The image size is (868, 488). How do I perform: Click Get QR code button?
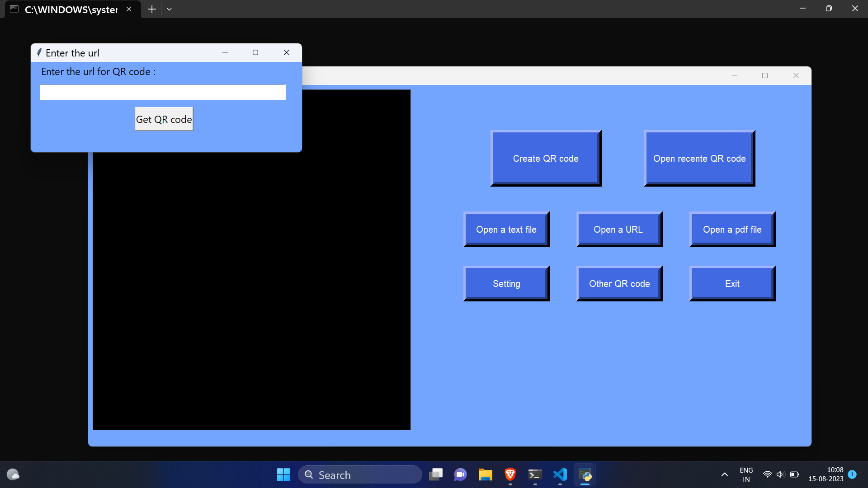[164, 119]
